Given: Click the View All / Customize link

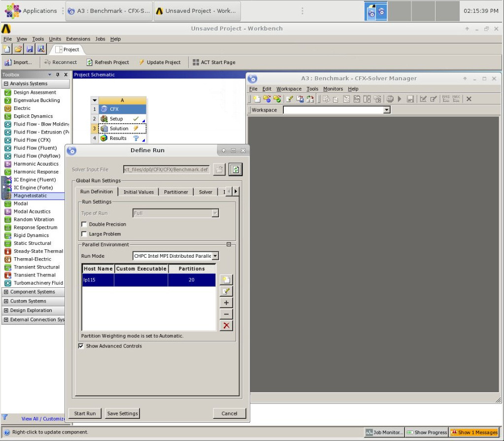Looking at the screenshot, I should coord(43,419).
